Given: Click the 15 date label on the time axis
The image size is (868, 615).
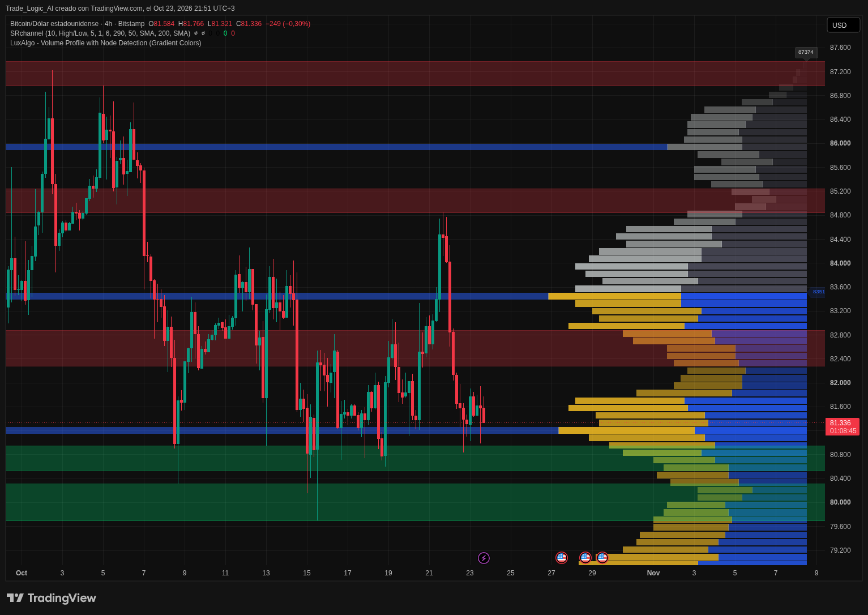Looking at the screenshot, I should coord(307,573).
